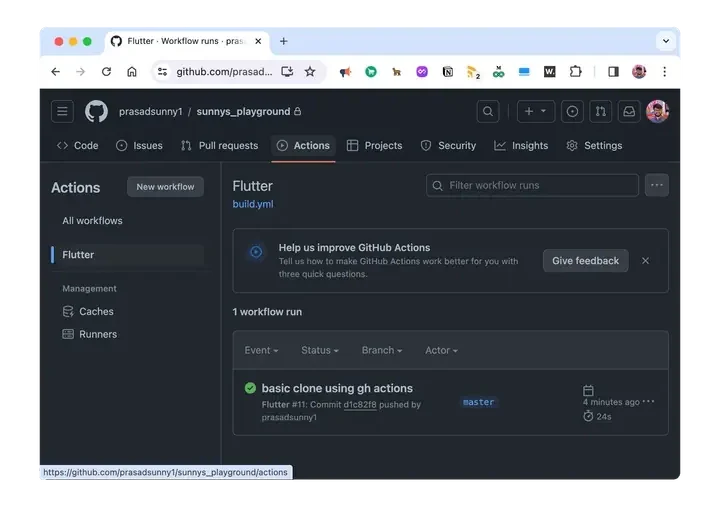Image resolution: width=720 pixels, height=532 pixels.
Task: Open the GitHub hamburger navigation menu
Action: (62, 111)
